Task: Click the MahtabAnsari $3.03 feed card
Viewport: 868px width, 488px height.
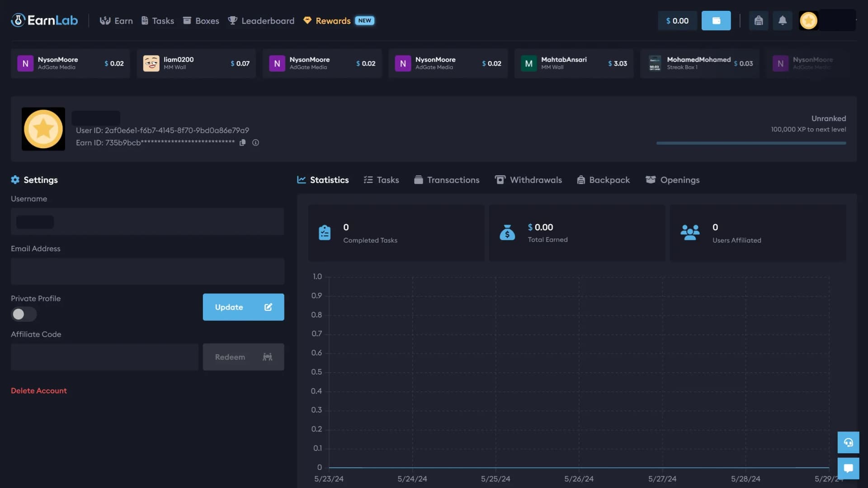Action: [x=574, y=63]
